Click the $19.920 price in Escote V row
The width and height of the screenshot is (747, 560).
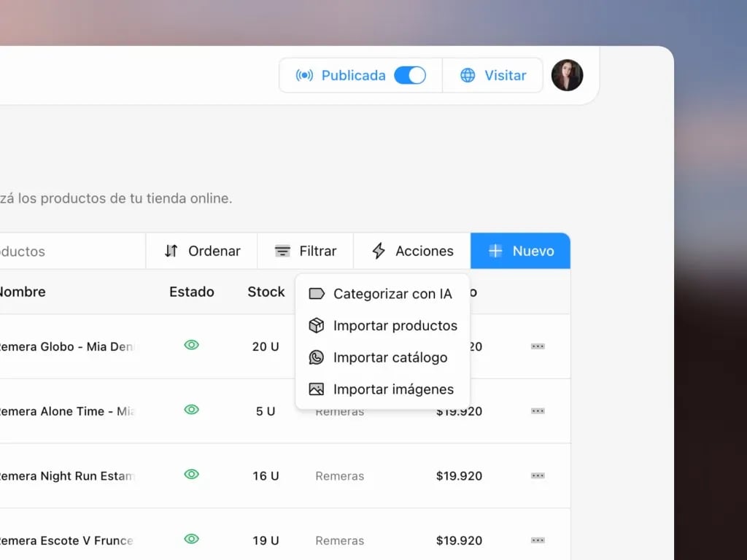460,541
